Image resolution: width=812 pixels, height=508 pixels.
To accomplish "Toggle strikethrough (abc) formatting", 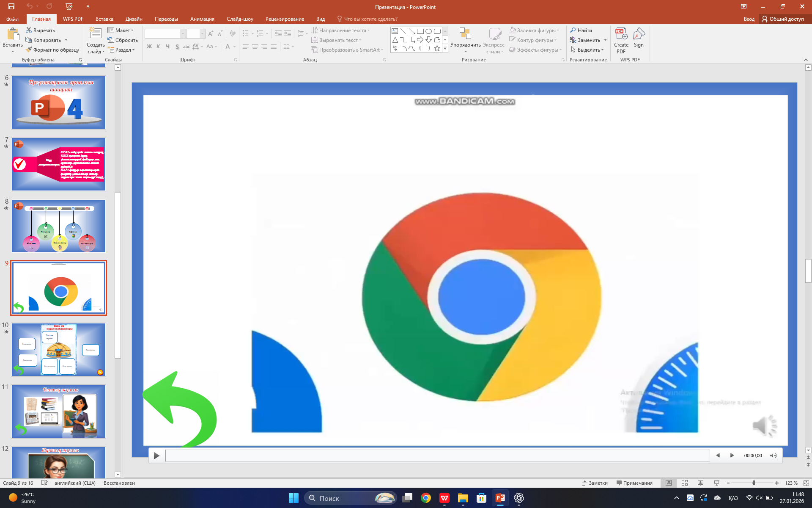I will (187, 47).
